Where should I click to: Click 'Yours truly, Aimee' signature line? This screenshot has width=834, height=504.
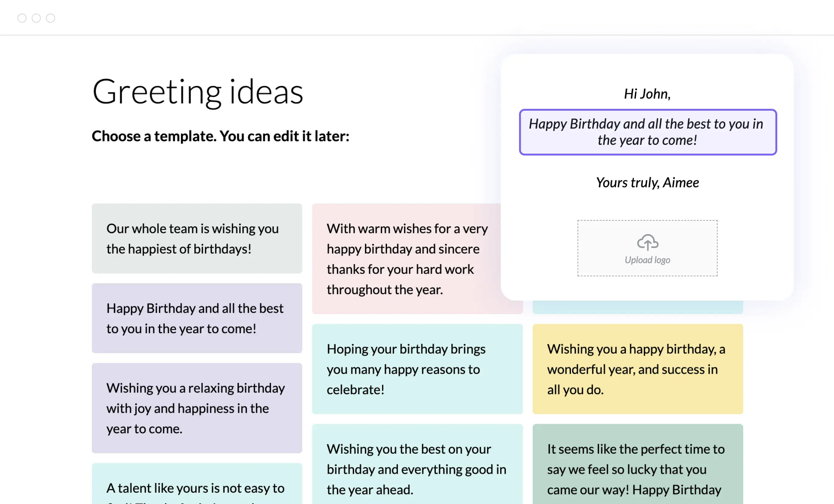(x=647, y=182)
